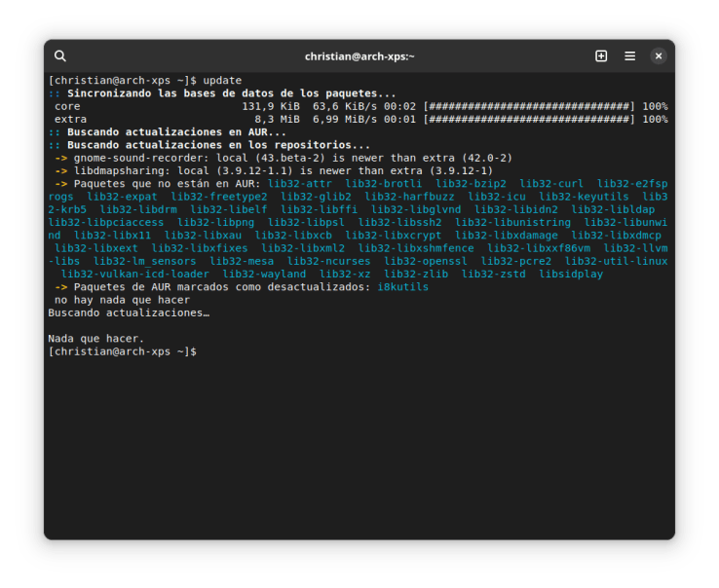Click package name lib32-libidn2
719x588 pixels.
515,209
